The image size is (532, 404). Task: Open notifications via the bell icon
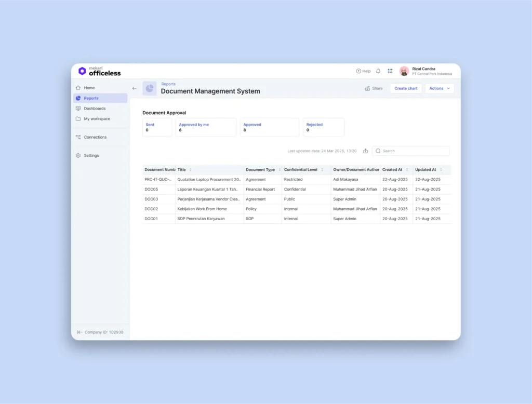[x=378, y=71]
